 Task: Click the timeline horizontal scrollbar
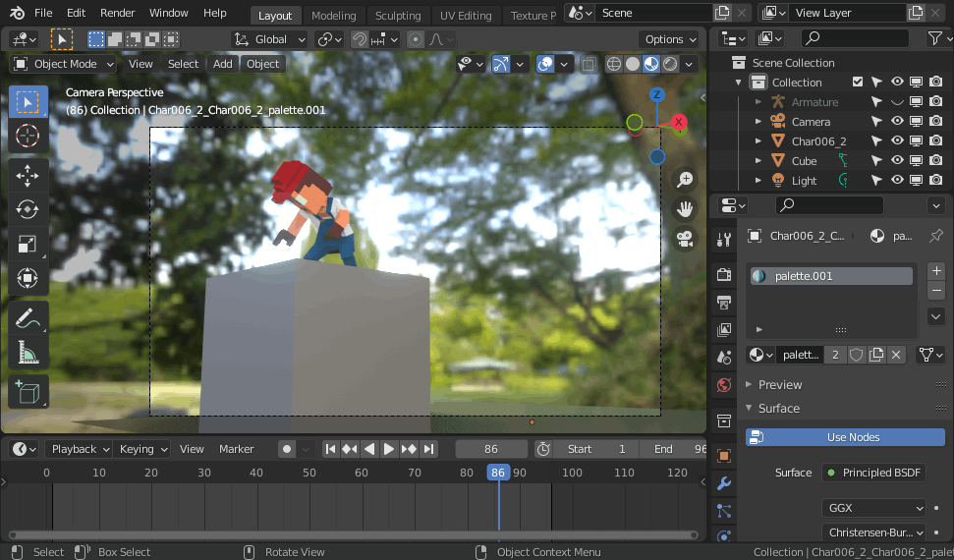(x=353, y=535)
